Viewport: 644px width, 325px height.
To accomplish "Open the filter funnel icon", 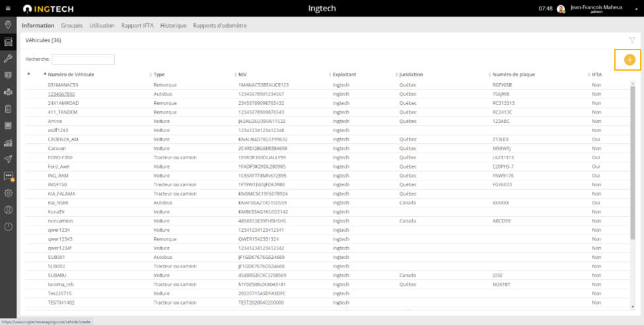I will (631, 40).
